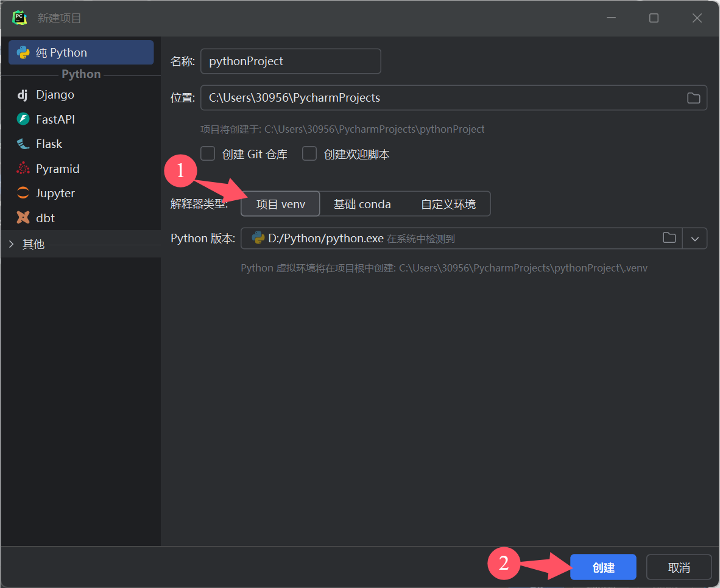The width and height of the screenshot is (720, 588).
Task: Expand the 其他 section
Action: coord(12,244)
